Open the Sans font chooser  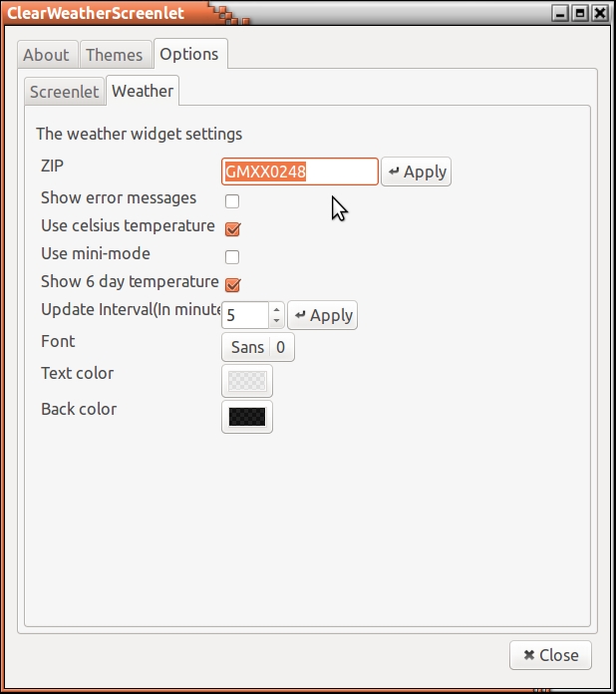[257, 347]
